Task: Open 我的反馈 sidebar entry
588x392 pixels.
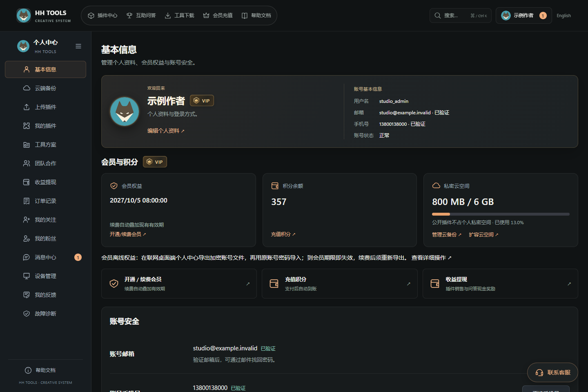Action: point(45,295)
